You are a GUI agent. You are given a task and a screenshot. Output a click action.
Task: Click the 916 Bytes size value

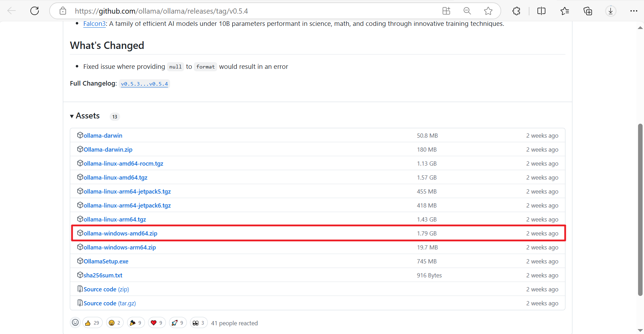429,275
